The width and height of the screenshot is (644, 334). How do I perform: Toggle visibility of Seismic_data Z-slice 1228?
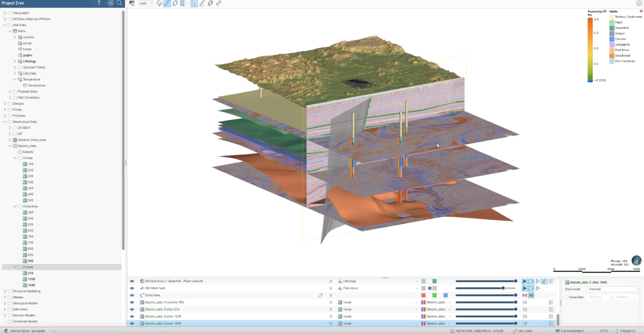(132, 317)
